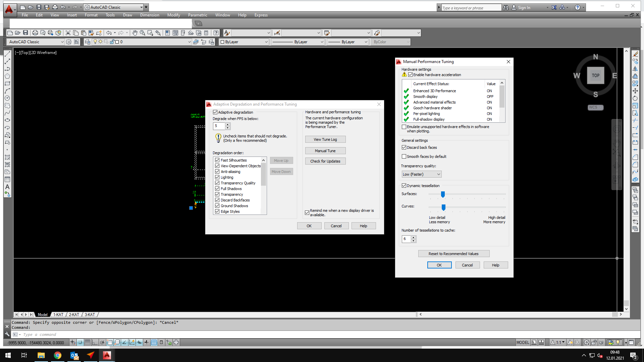This screenshot has width=644, height=362.
Task: Uncheck Anti-aliasing in degradation order
Action: click(217, 172)
